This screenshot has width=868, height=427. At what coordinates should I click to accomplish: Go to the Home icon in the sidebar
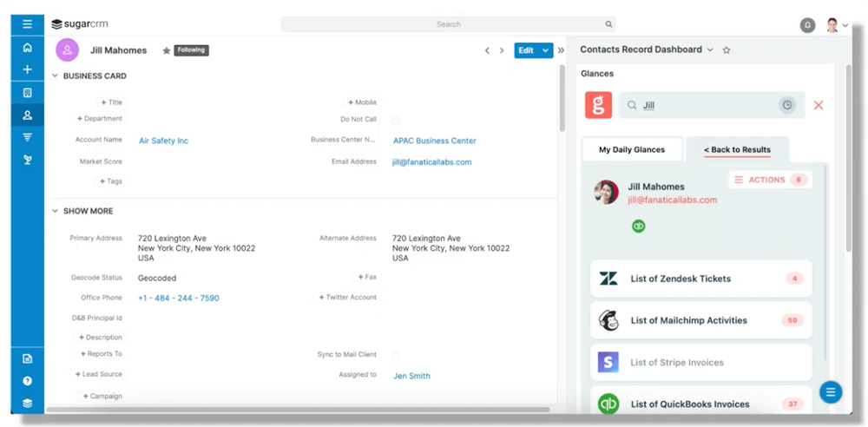pyautogui.click(x=28, y=48)
